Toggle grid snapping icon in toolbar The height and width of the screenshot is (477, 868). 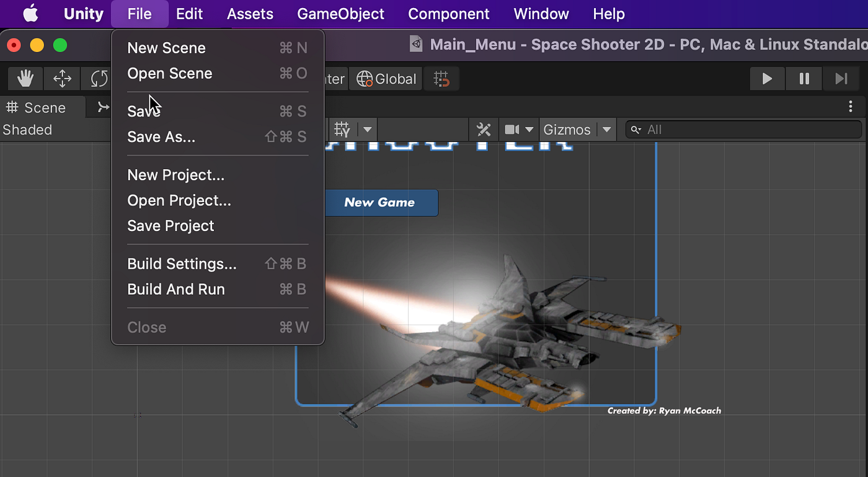[441, 79]
